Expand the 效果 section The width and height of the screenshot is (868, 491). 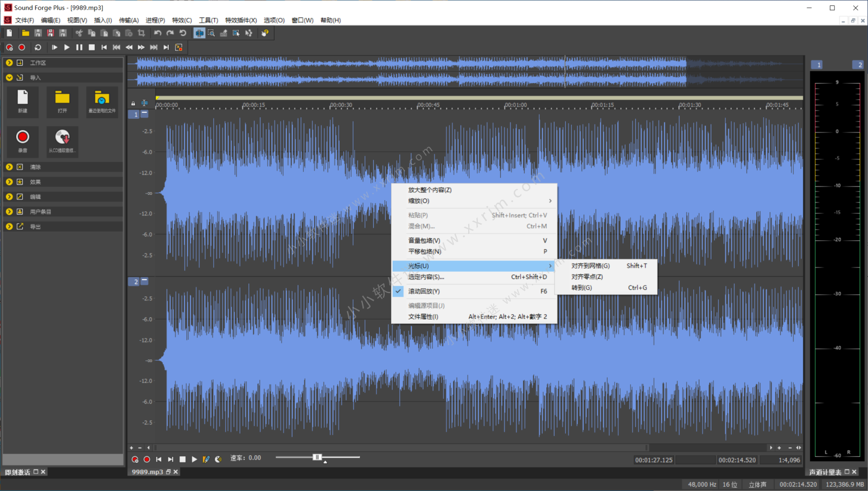click(x=9, y=182)
